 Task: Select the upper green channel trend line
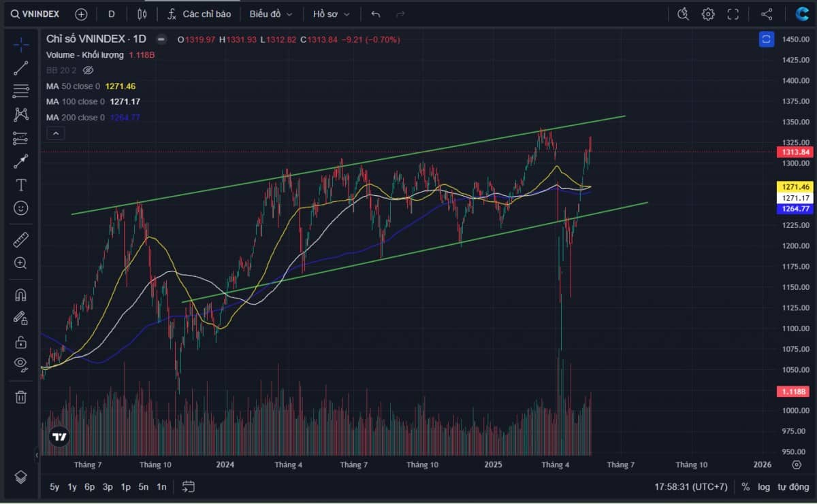click(x=349, y=165)
